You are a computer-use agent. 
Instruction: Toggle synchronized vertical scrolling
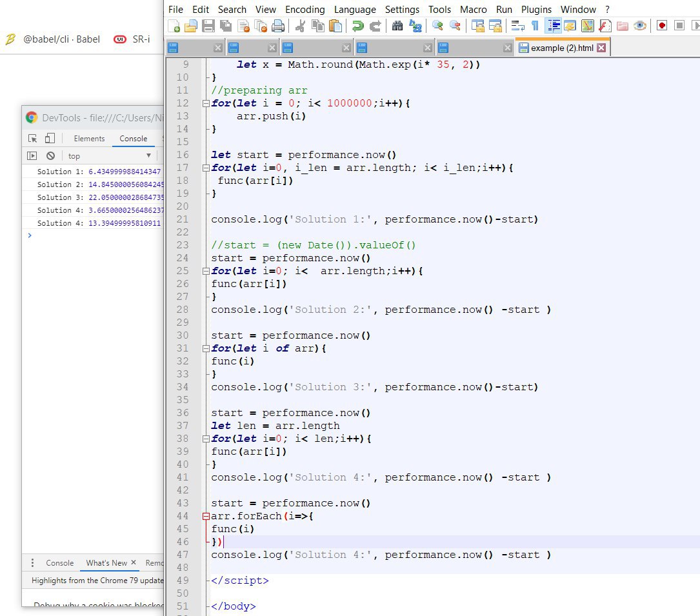(x=477, y=26)
